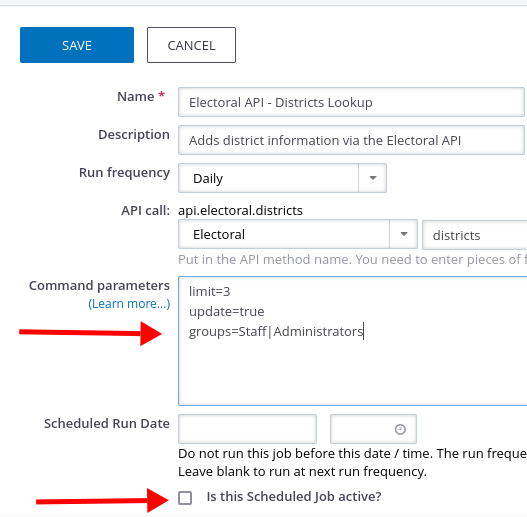
Task: Click the Run frequency label
Action: point(124,172)
